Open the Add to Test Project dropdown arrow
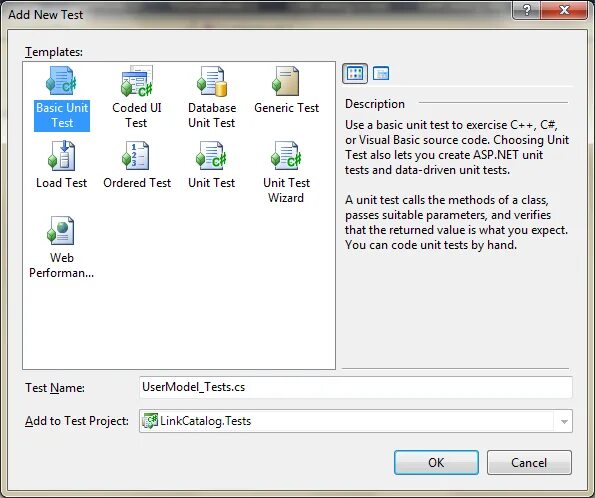 (564, 421)
